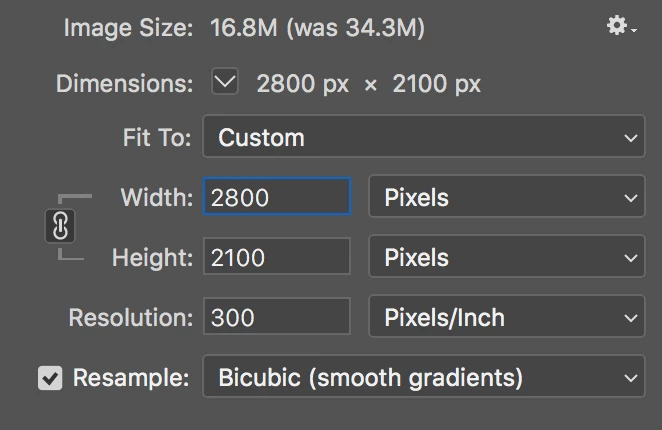Click the Width input field
The height and width of the screenshot is (430, 662).
(x=277, y=197)
